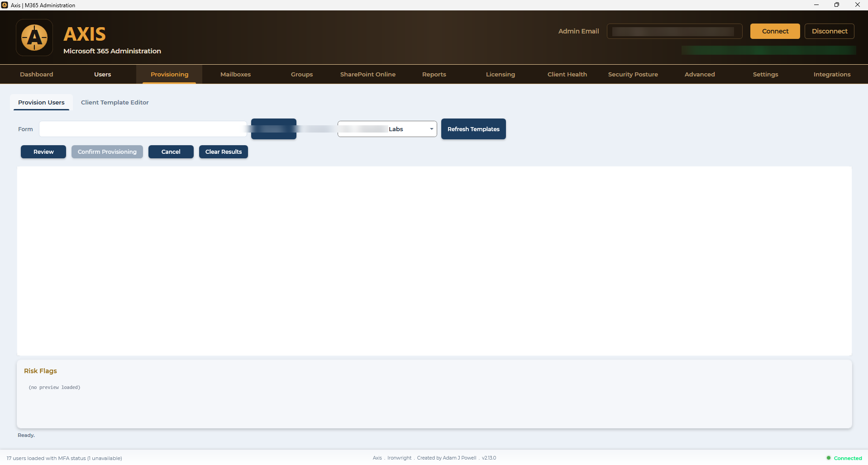Open the Client Template Editor subtab
868x465 pixels.
115,102
